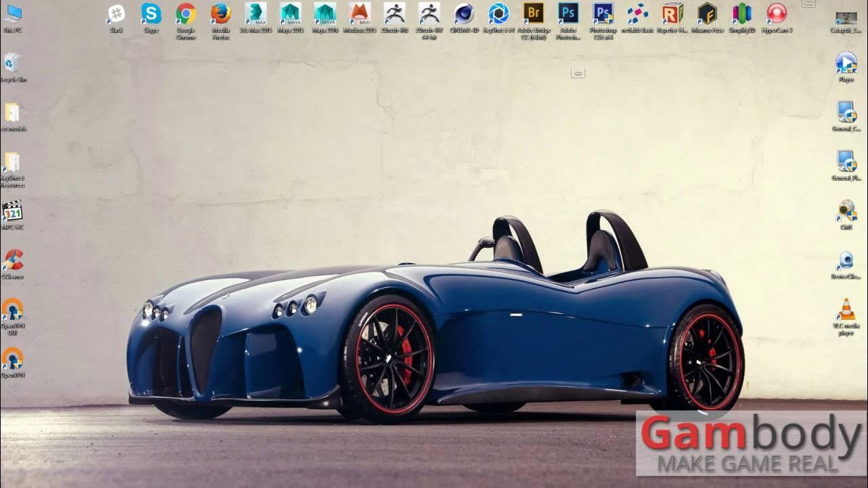The image size is (868, 488).
Task: Click the small minimize button at top right
Action: (808, 4)
